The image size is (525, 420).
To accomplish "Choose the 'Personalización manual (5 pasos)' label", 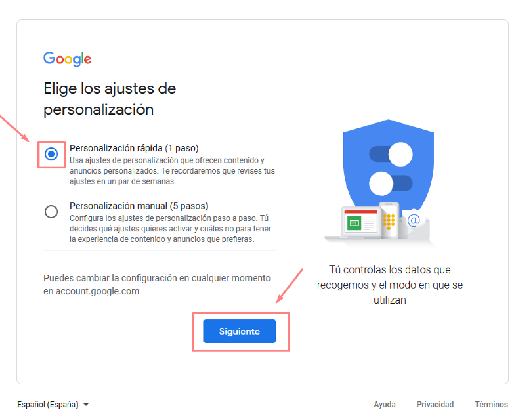I will click(139, 206).
